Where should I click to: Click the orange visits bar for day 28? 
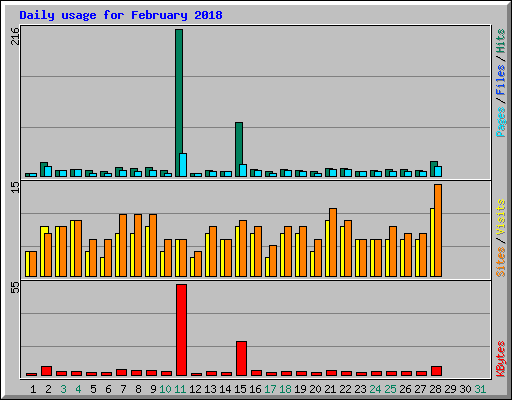[x=438, y=230]
